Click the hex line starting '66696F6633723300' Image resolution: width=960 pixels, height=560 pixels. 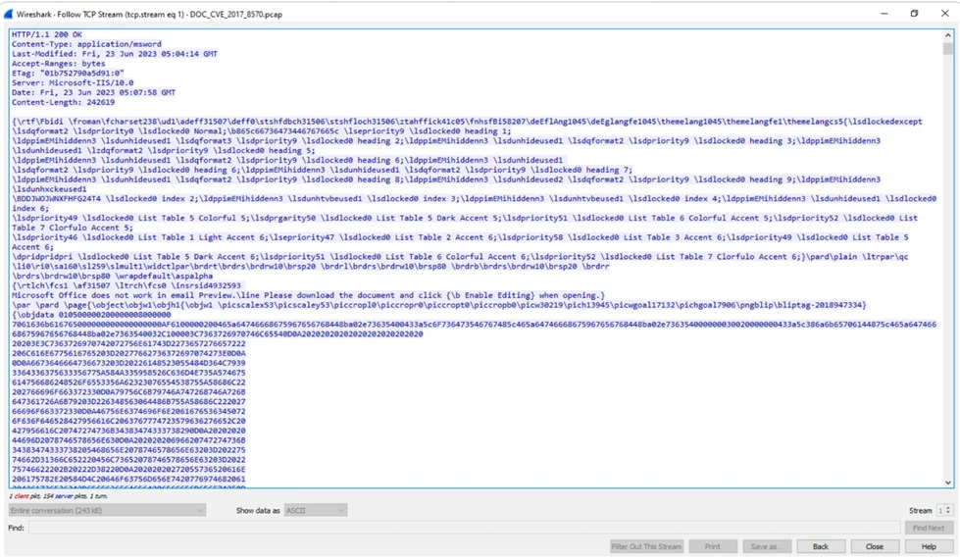tap(128, 411)
